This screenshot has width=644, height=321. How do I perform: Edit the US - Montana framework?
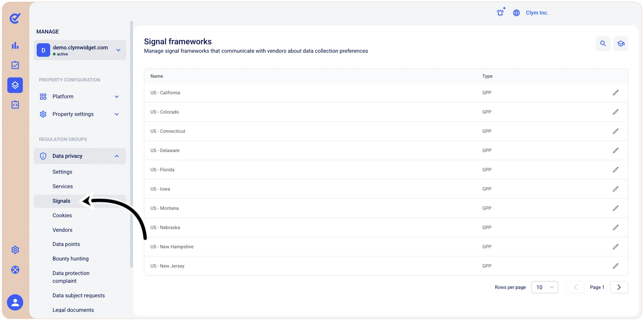click(615, 208)
